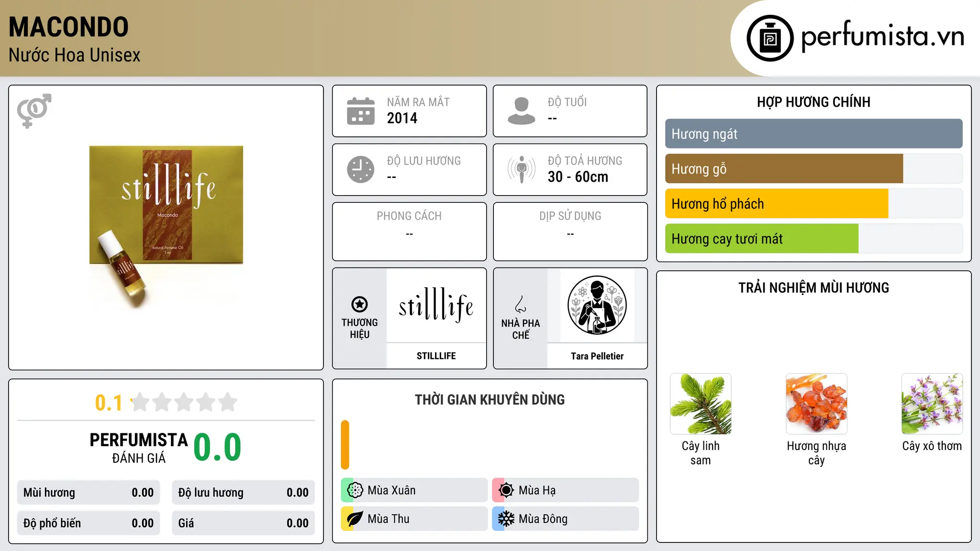The image size is (980, 551).
Task: Click the HỢP HƯƠNG CHÍNH heading
Action: 813,102
